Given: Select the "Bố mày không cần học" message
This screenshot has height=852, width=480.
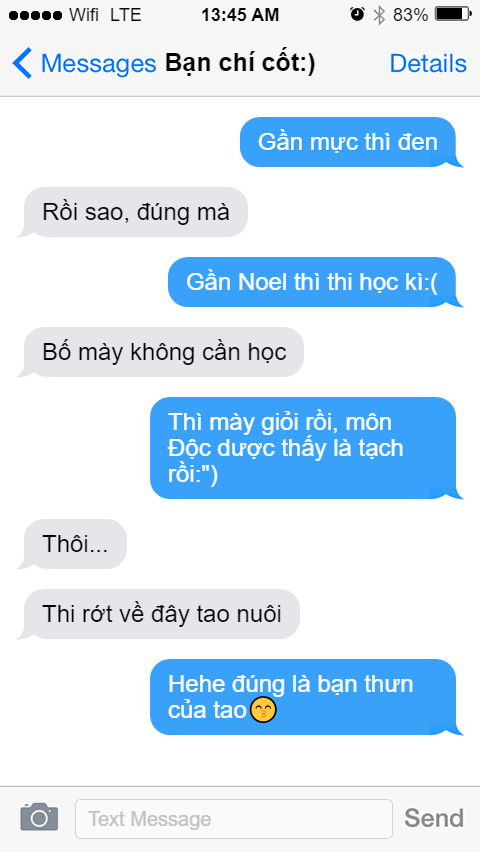Looking at the screenshot, I should point(160,352).
